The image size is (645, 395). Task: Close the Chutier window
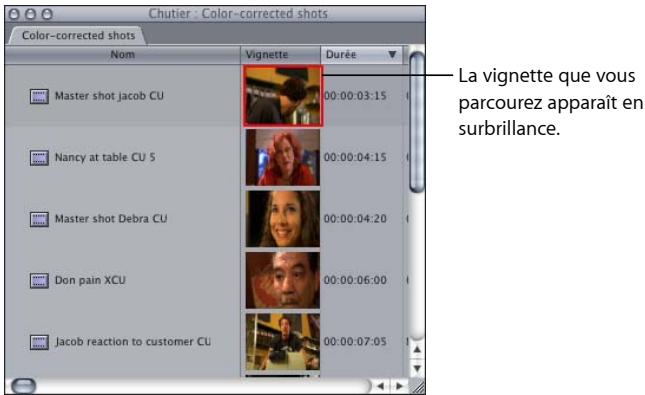[14, 14]
